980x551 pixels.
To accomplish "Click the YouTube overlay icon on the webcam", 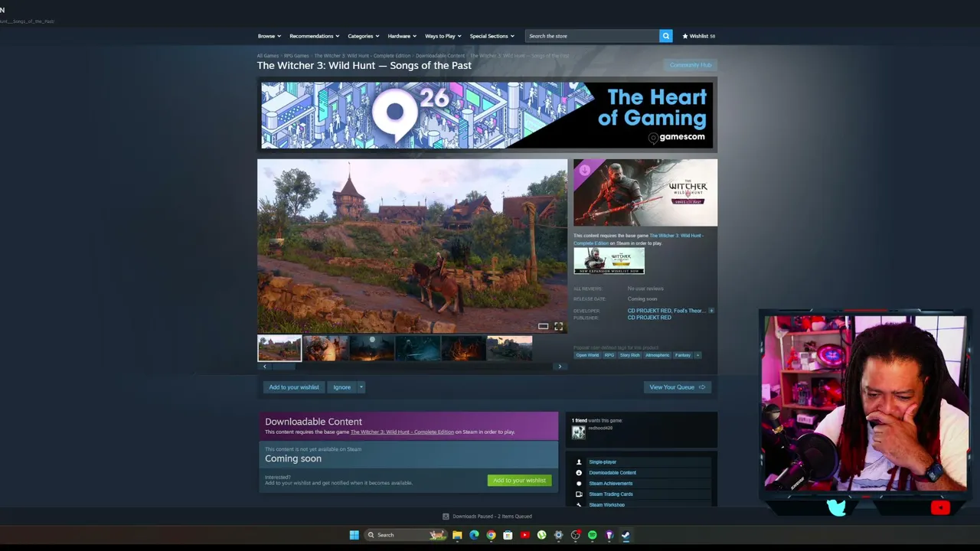I will pyautogui.click(x=940, y=507).
